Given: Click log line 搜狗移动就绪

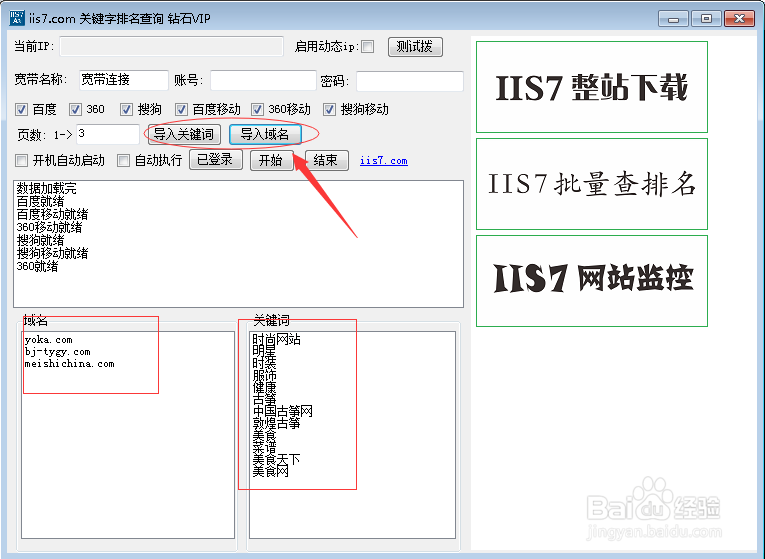Looking at the screenshot, I should click(52, 253).
